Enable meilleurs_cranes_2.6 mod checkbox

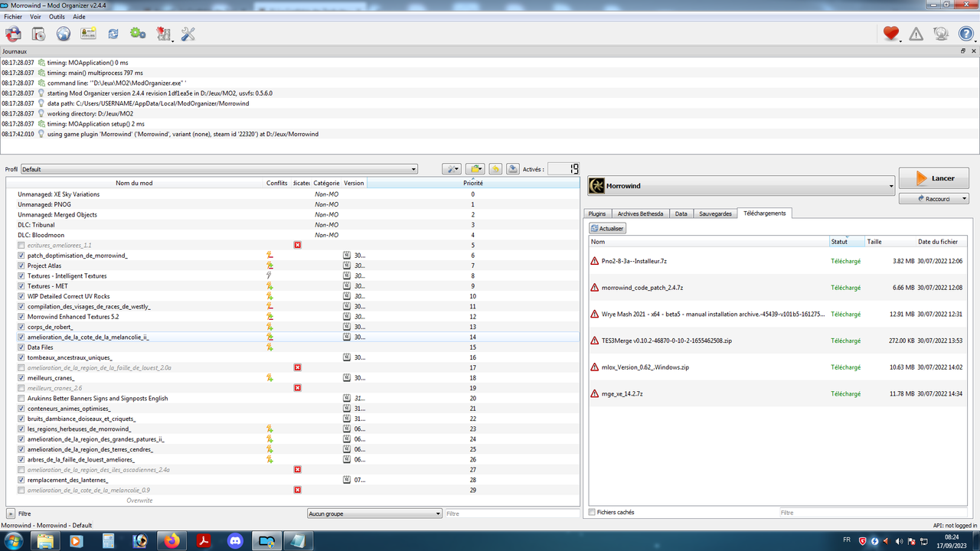point(21,388)
